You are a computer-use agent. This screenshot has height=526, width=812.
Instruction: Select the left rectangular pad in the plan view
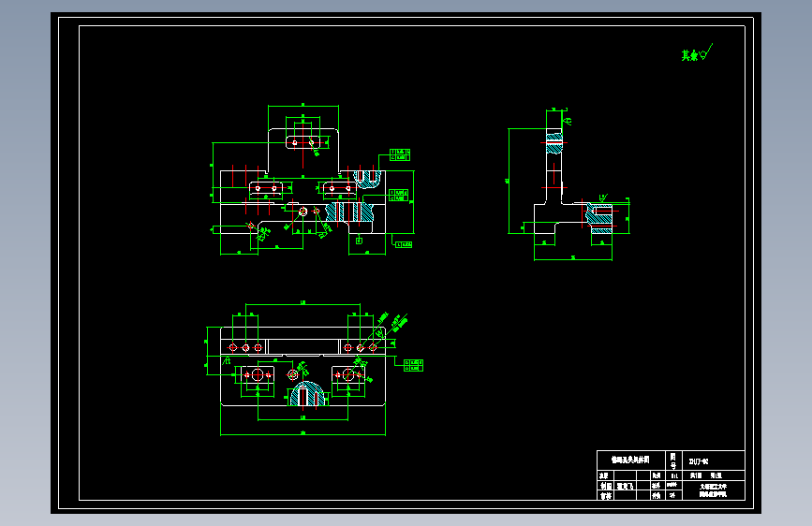pos(258,374)
